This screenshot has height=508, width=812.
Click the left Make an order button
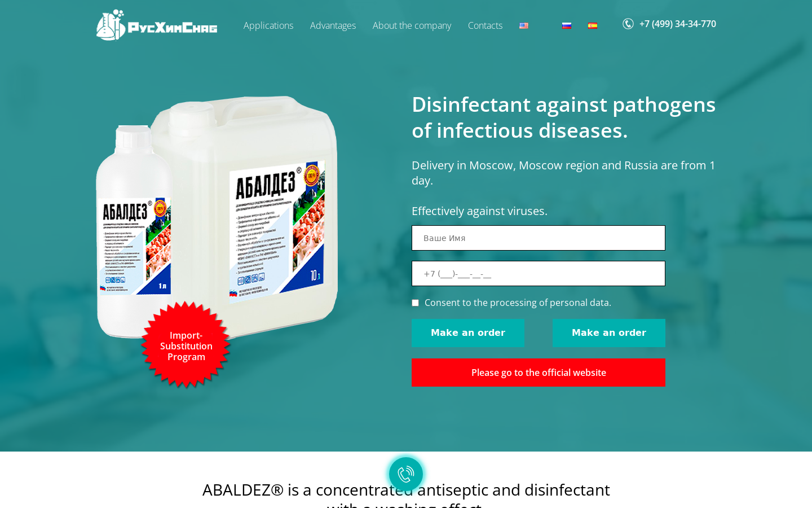pyautogui.click(x=468, y=333)
